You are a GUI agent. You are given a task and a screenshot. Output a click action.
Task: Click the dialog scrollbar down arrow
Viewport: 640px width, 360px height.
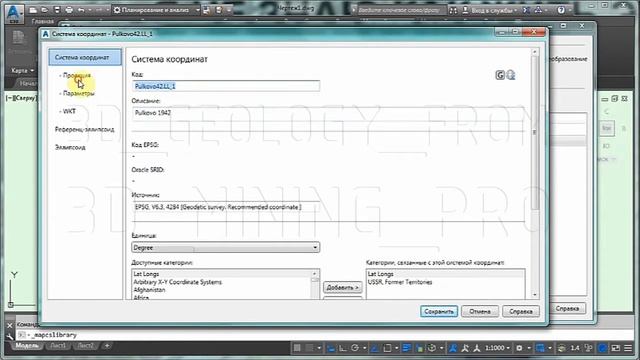(x=535, y=295)
